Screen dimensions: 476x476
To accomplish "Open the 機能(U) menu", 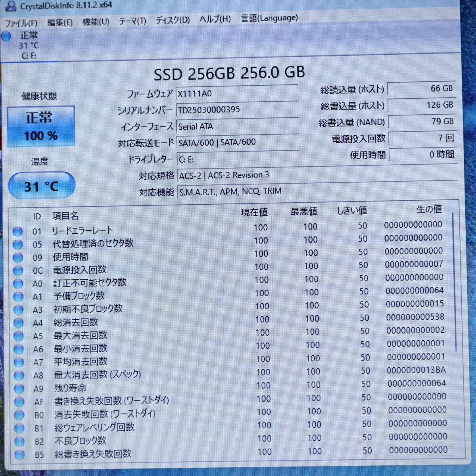I will (96, 22).
